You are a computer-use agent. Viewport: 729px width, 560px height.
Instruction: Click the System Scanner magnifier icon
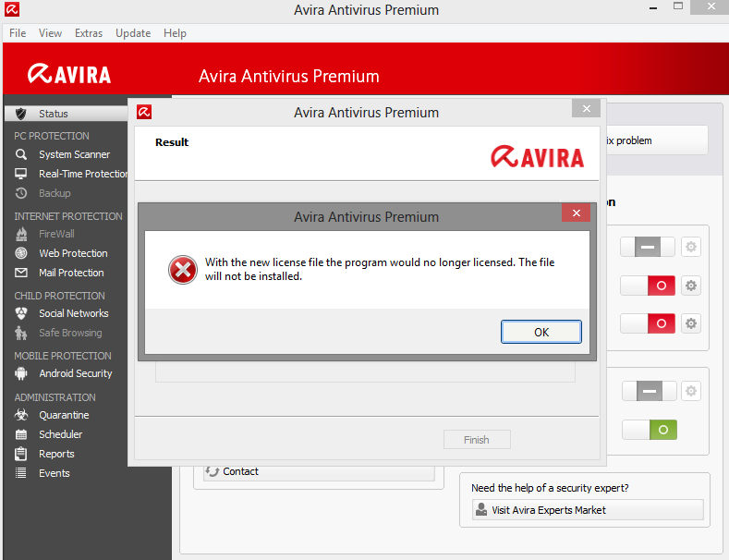pyautogui.click(x=21, y=154)
